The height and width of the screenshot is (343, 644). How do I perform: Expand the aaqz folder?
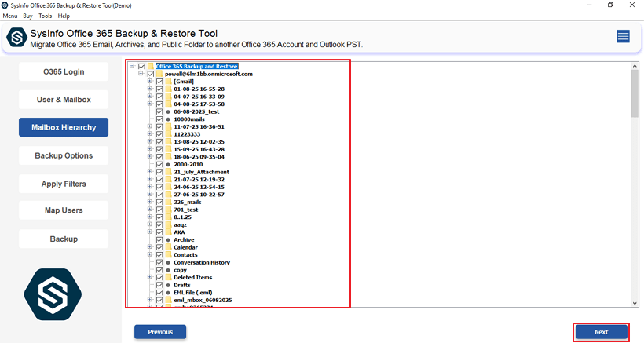click(150, 224)
